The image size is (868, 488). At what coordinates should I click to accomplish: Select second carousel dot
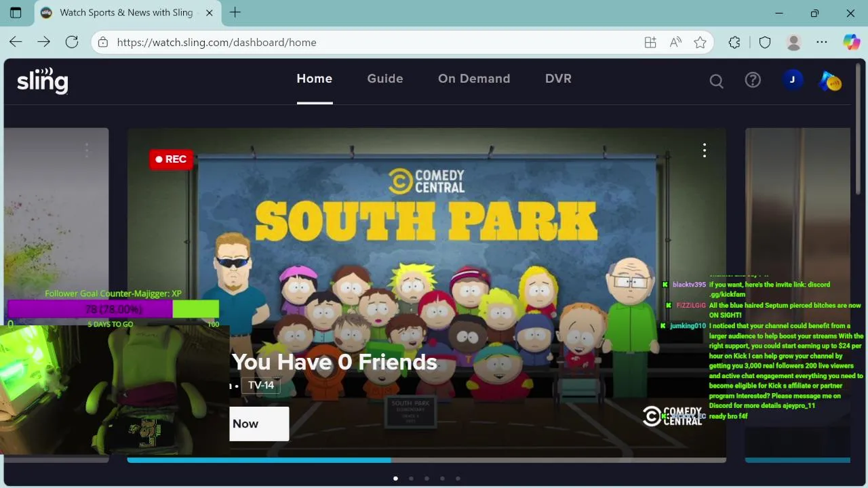click(411, 479)
